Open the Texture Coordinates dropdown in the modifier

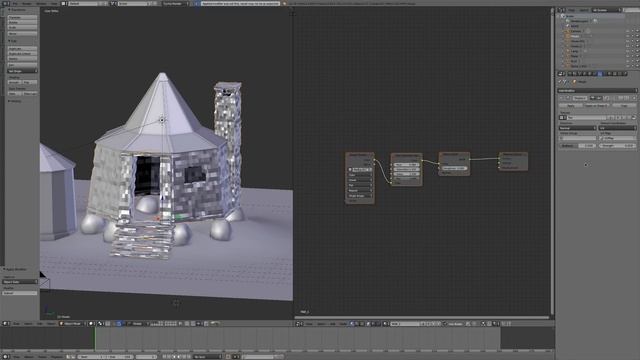tap(618, 128)
